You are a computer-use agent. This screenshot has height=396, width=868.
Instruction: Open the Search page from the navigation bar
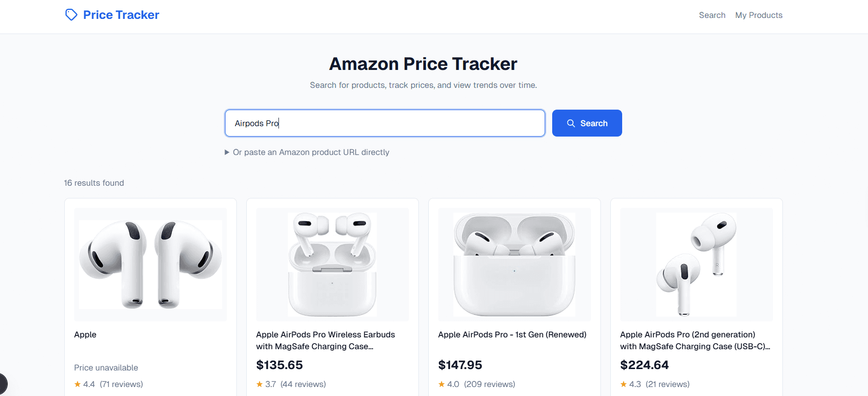pos(712,15)
